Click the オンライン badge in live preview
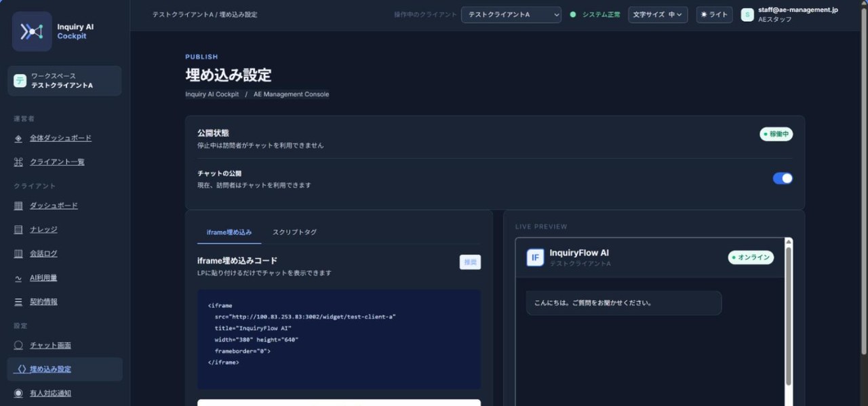This screenshot has width=868, height=406. [751, 257]
